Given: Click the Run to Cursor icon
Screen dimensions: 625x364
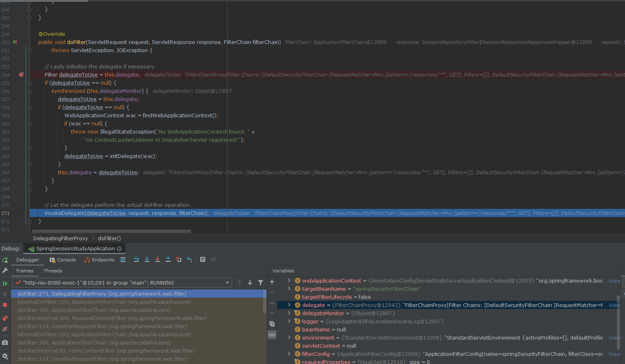Looking at the screenshot, I should [189, 259].
